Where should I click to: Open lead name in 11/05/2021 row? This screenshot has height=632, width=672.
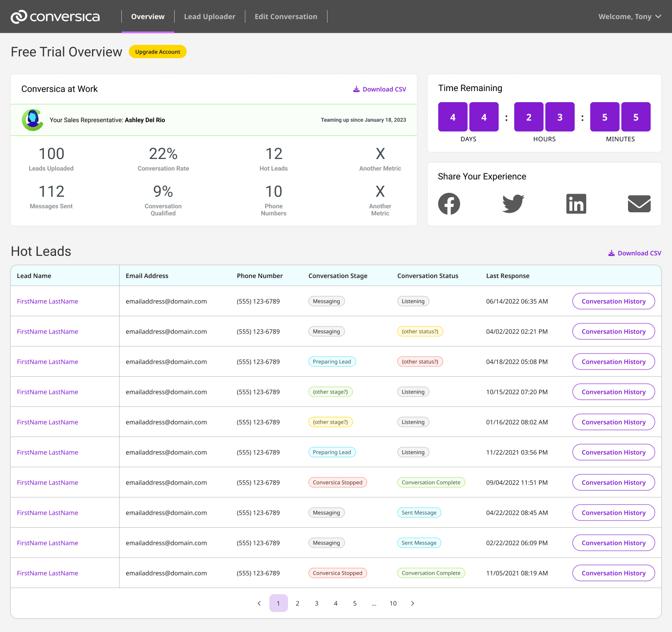(x=48, y=573)
